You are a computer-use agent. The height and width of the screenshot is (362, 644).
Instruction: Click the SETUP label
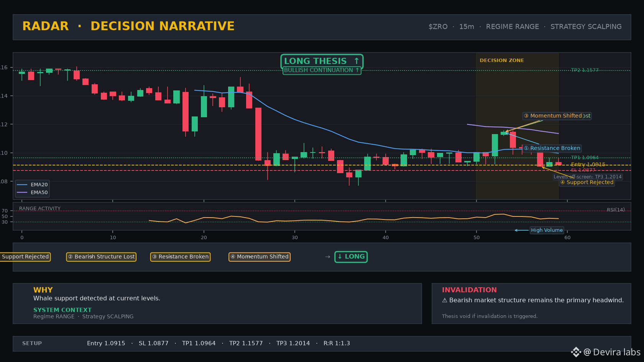pyautogui.click(x=32, y=344)
